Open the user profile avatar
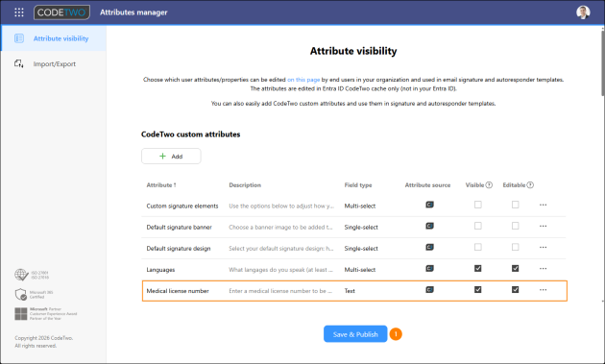 tap(583, 12)
